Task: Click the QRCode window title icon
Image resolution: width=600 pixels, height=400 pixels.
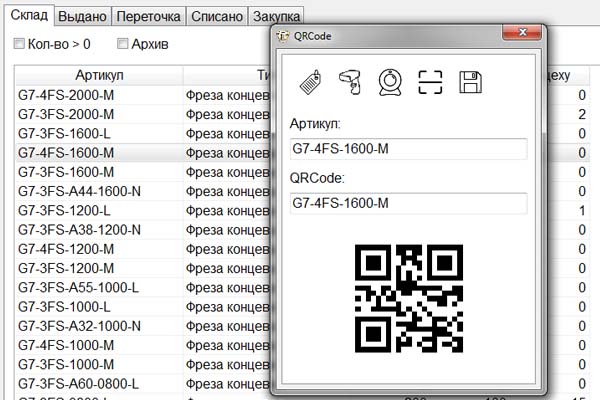Action: click(x=282, y=36)
